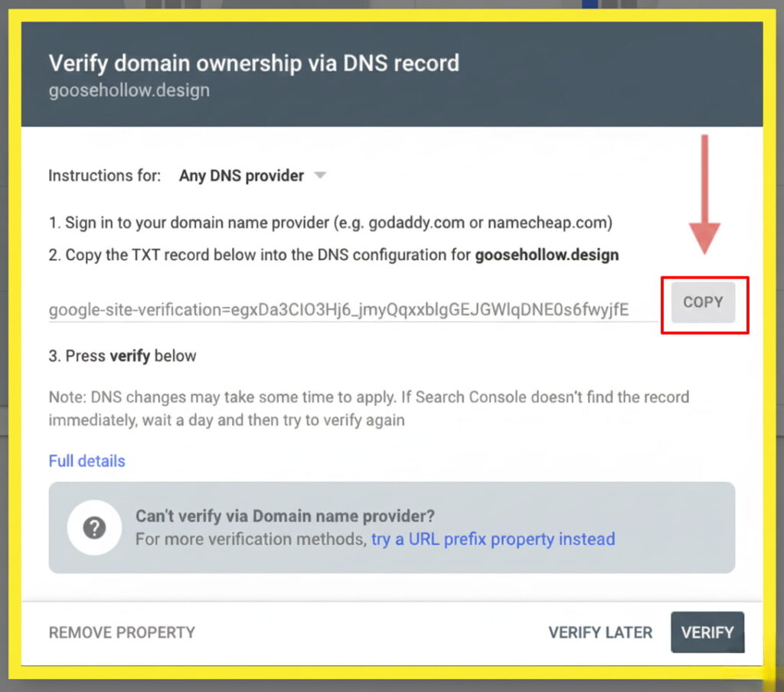784x692 pixels.
Task: Click the COPY button for the TXT record
Action: click(x=703, y=302)
